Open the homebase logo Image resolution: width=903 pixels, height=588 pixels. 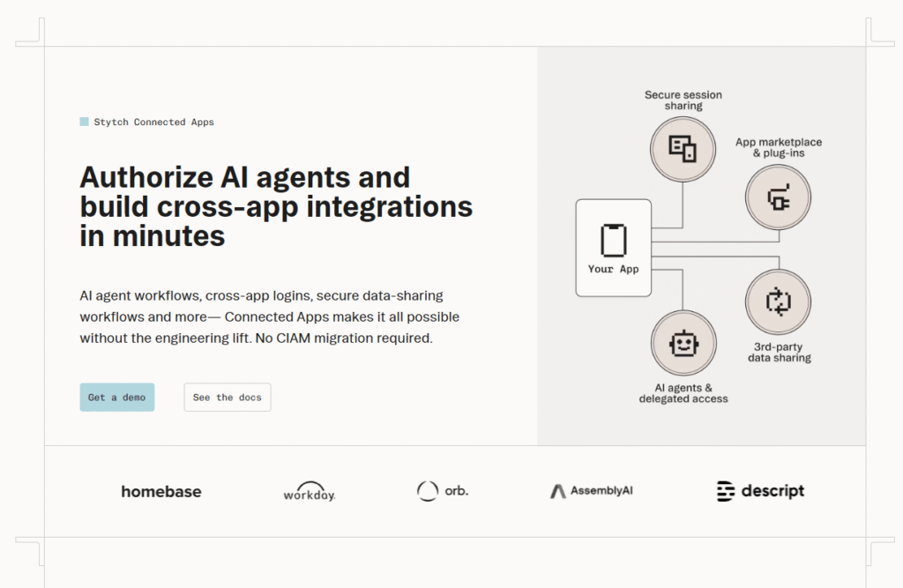click(x=161, y=492)
